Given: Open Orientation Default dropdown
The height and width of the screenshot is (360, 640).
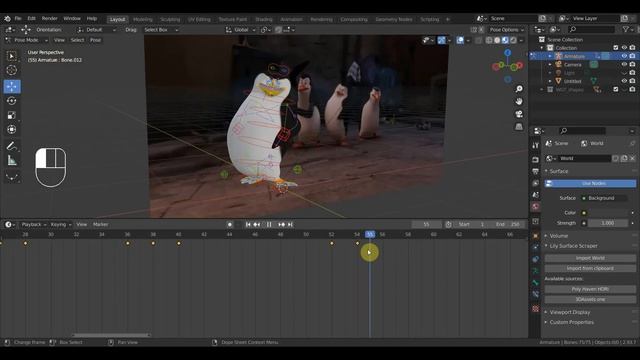Looking at the screenshot, I should (97, 30).
